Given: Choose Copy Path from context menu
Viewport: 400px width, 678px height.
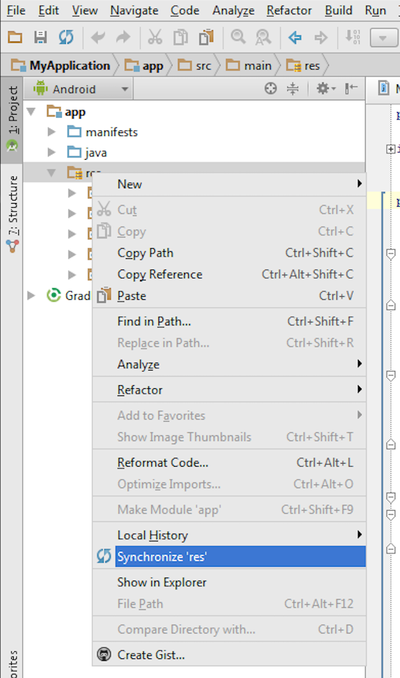Looking at the screenshot, I should [x=229, y=253].
